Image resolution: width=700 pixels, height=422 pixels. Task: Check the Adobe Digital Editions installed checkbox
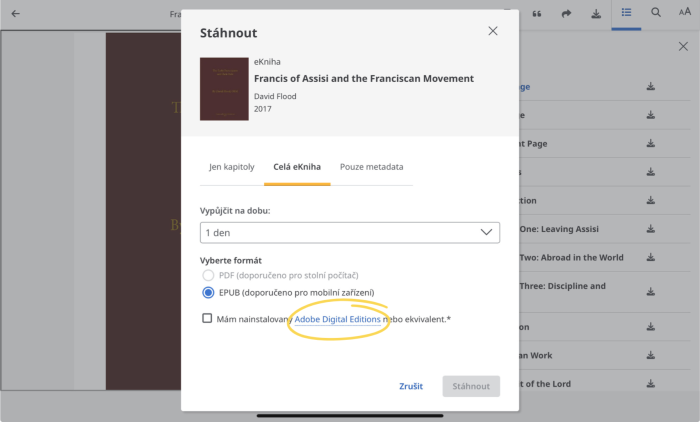pos(207,318)
